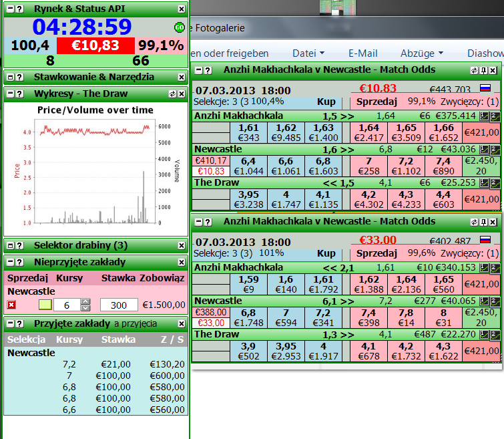Open chart 2 for The Draw in €10,83 market
Image resolution: width=504 pixels, height=439 pixels.
point(495,183)
